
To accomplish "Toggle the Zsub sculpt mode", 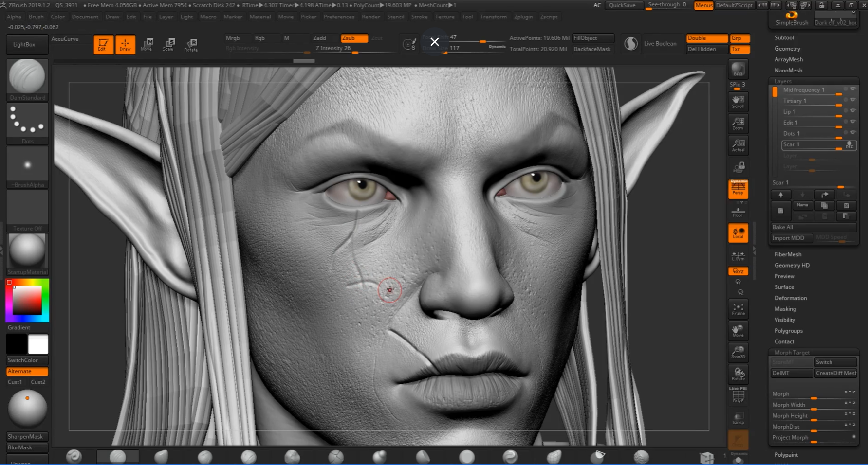I will pos(354,38).
